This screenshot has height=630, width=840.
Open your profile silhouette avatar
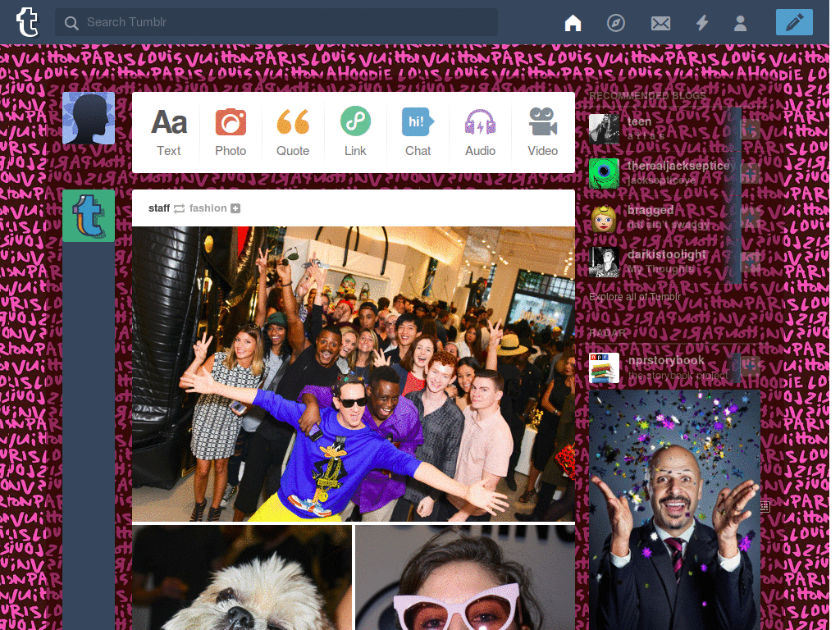(x=89, y=118)
